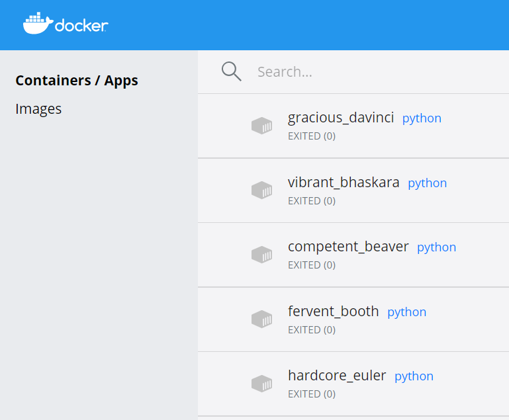Open the python image link for vibrant_bhaskara
The width and height of the screenshot is (509, 420).
[x=427, y=184]
